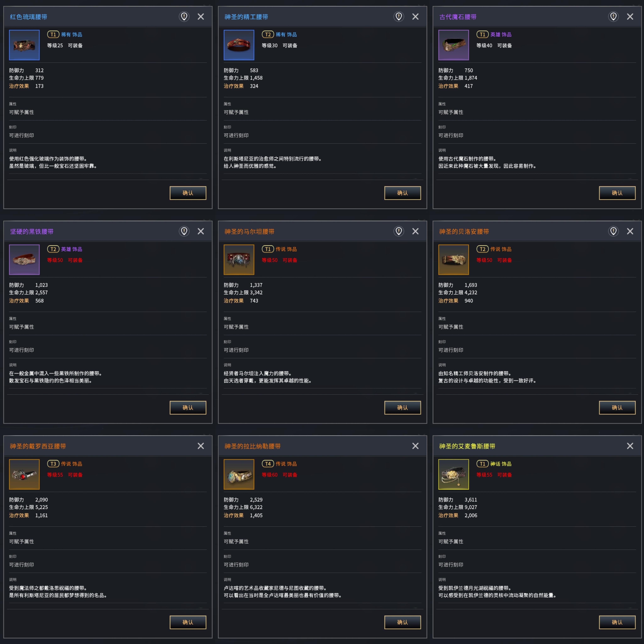Click 确认 in 神圣的贝洛安腰带 window

(x=617, y=408)
